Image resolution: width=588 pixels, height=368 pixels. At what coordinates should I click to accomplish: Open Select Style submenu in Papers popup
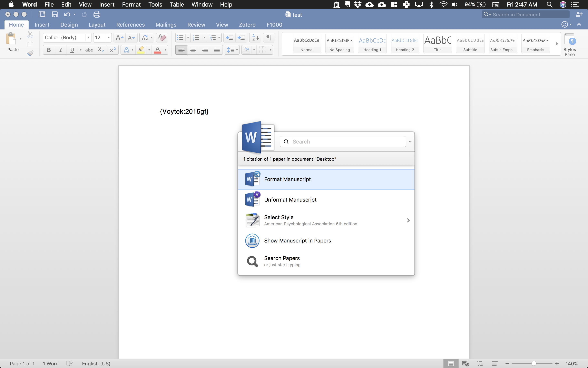coord(326,220)
